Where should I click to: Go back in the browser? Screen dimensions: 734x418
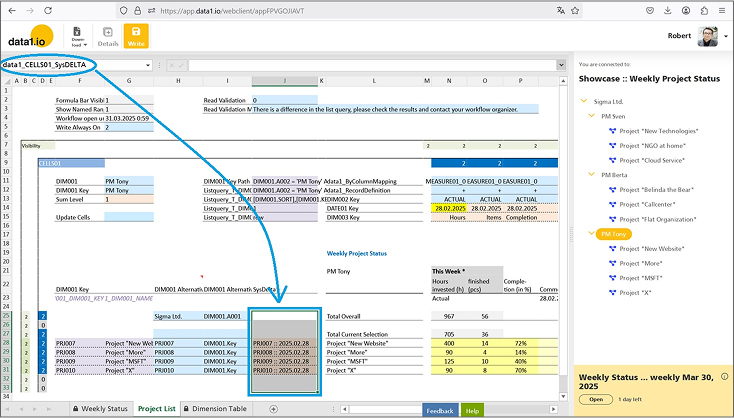pos(12,10)
